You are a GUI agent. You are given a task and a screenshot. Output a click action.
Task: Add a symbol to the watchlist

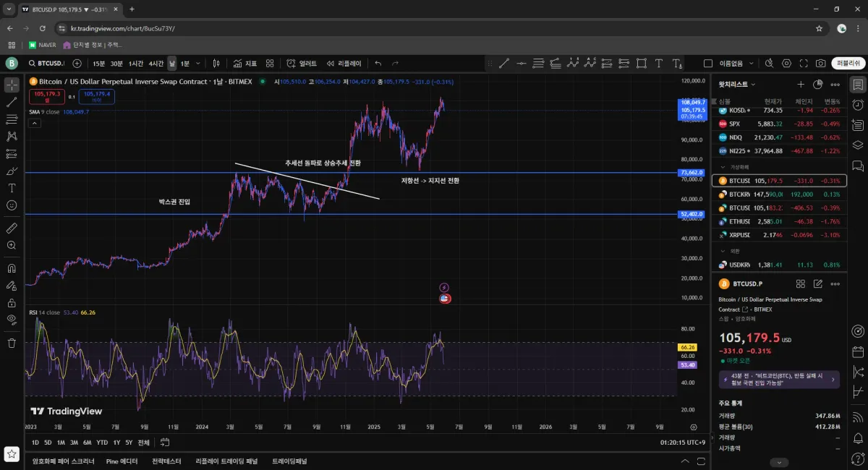pos(801,85)
